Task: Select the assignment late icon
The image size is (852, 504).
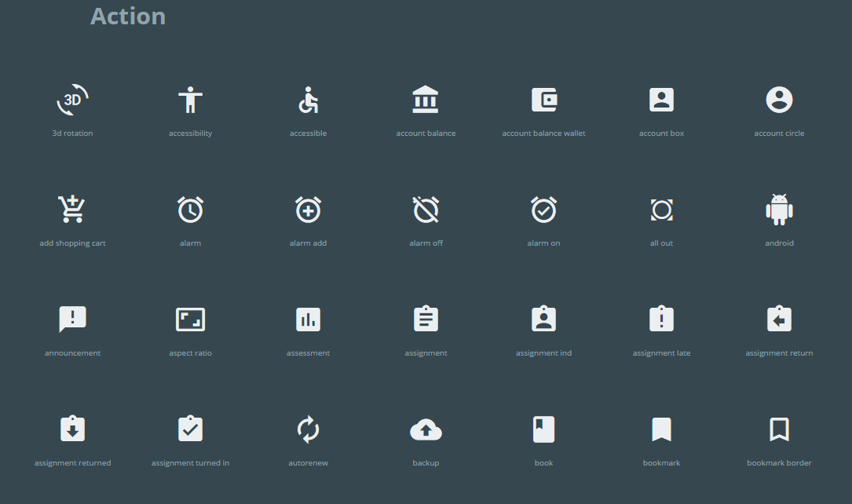Action: (661, 320)
